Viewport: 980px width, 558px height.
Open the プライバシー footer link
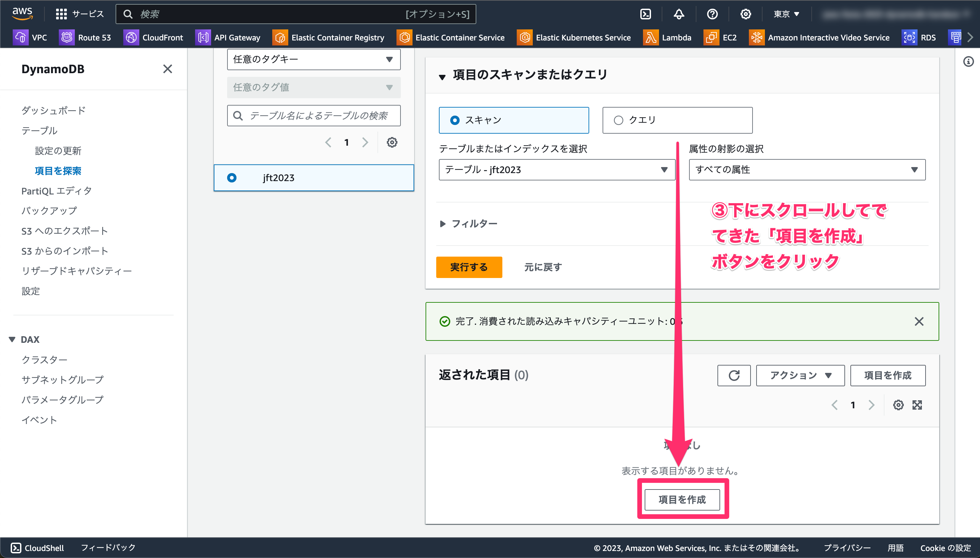847,548
